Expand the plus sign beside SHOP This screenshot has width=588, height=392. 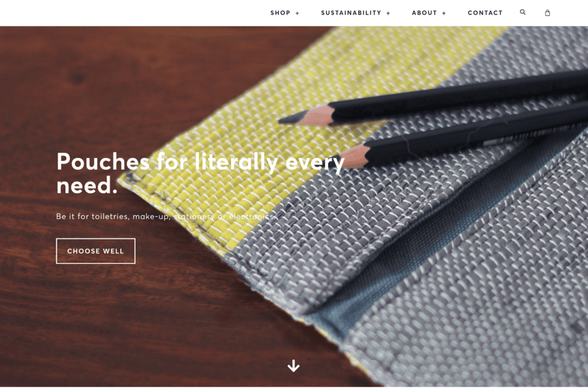point(297,13)
